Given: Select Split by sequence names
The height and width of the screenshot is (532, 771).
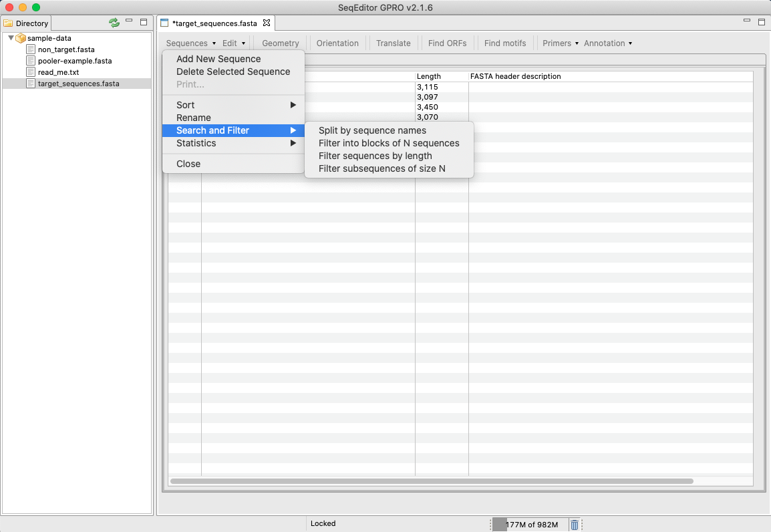Looking at the screenshot, I should point(372,130).
